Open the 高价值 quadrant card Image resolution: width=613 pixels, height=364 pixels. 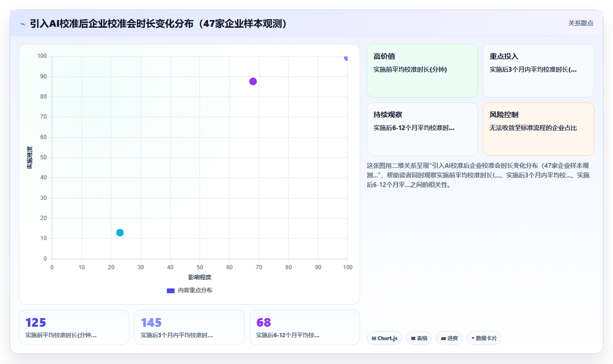point(422,71)
